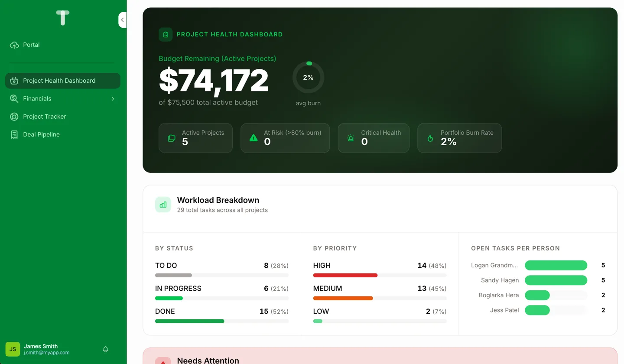Select Project Health Dashboard menu item
This screenshot has width=624, height=364.
point(63,81)
